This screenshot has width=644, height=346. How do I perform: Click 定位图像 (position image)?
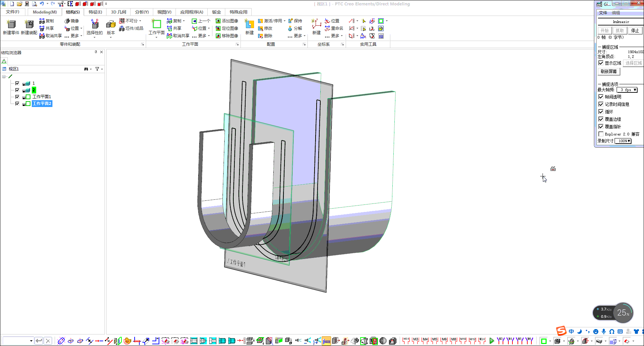click(x=227, y=28)
